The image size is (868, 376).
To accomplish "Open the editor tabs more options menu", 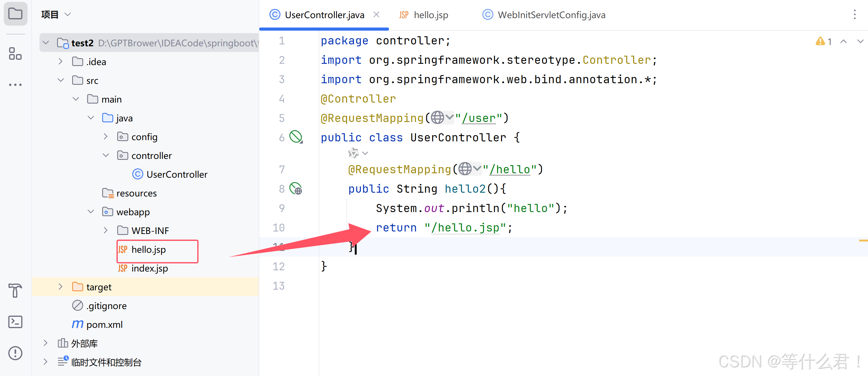I will [x=855, y=14].
